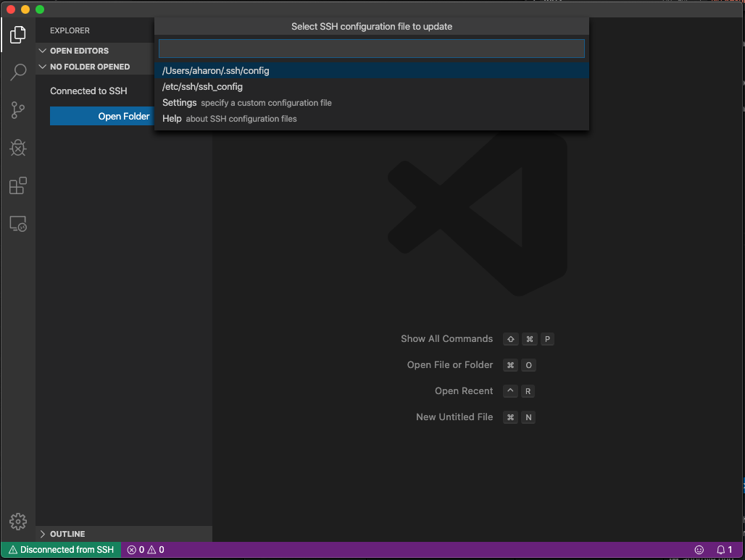
Task: Click the Connected to SSH text
Action: pyautogui.click(x=89, y=91)
